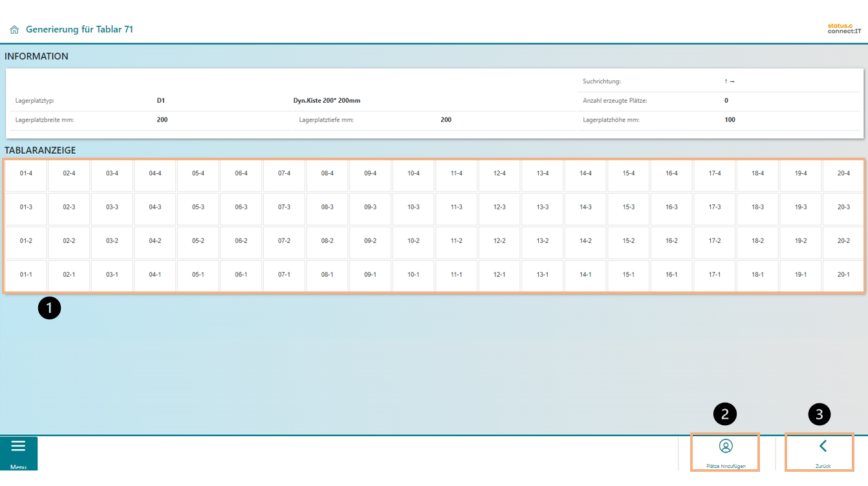Image resolution: width=868 pixels, height=486 pixels.
Task: Select storage place 03-3
Action: 112,207
